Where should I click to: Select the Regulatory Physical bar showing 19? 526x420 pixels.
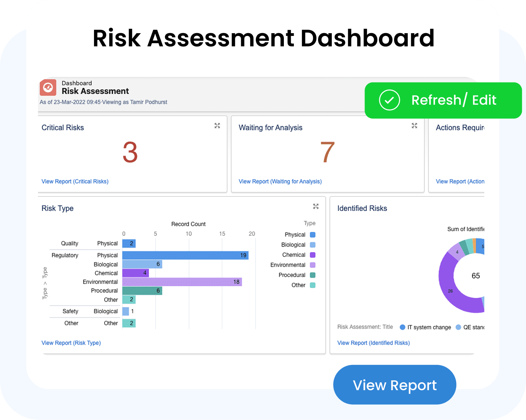click(x=185, y=255)
